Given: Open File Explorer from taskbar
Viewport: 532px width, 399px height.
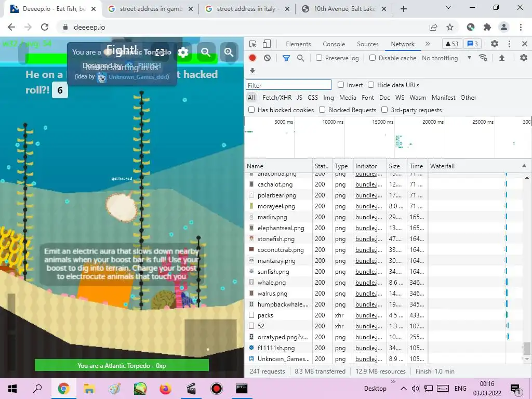Looking at the screenshot, I should 89,389.
